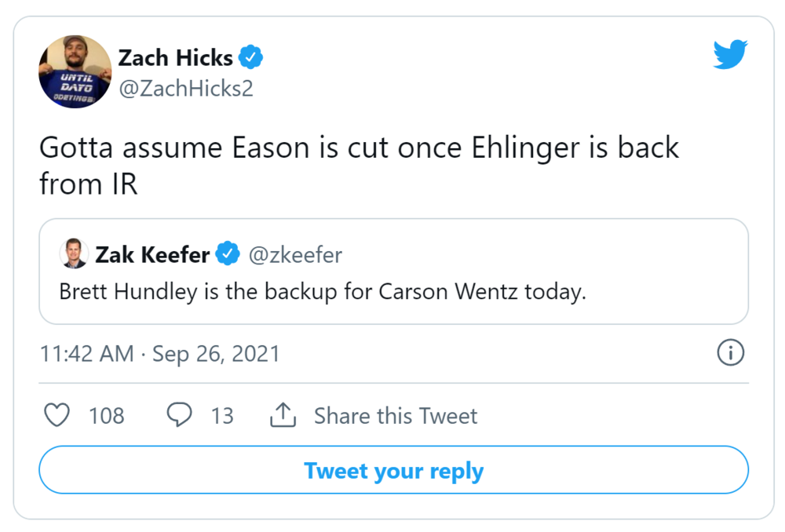Open Zak Keefer's name in quoted tweet
Viewport: 785px width, 532px height.
coord(152,254)
